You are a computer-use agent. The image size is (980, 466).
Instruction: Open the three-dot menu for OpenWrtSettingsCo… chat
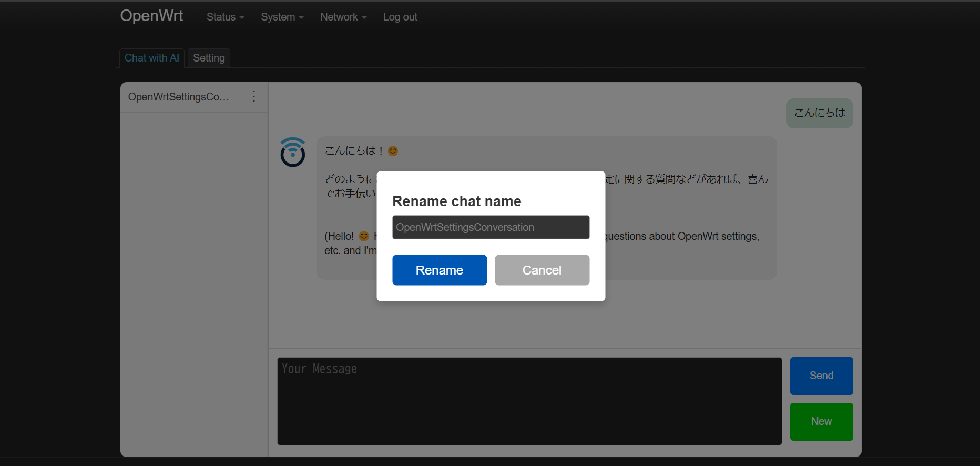[254, 96]
